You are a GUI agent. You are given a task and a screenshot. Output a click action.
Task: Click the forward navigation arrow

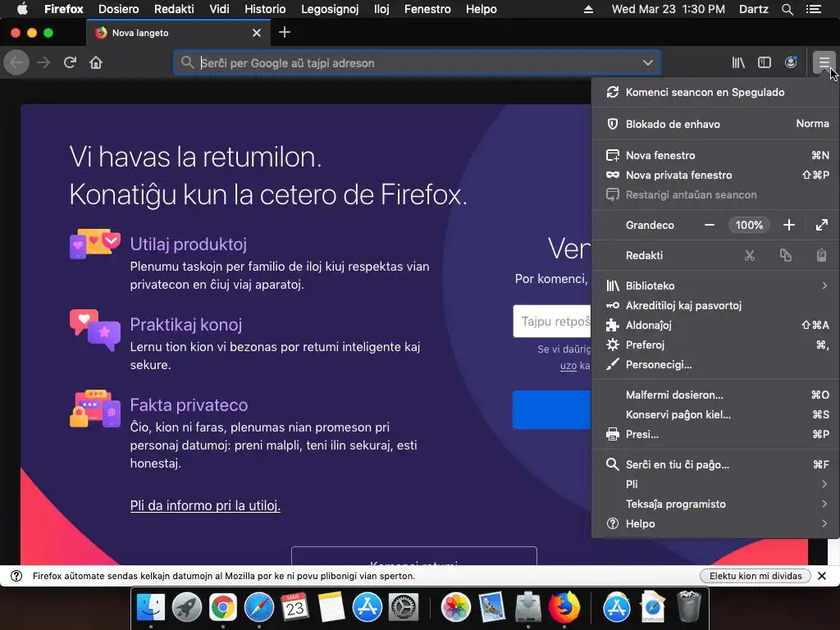[x=43, y=62]
